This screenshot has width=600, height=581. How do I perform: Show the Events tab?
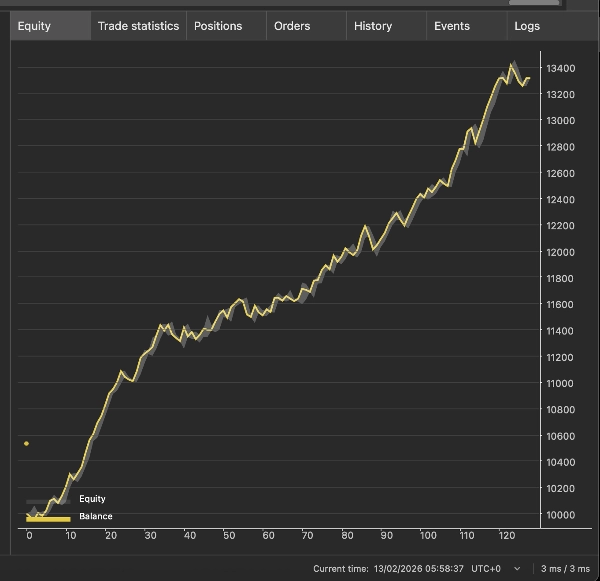coord(452,26)
